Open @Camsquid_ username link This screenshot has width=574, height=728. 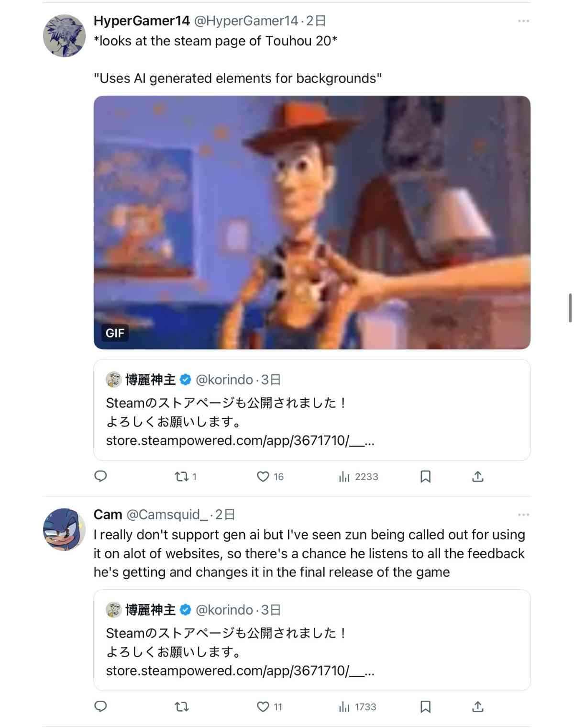[167, 515]
